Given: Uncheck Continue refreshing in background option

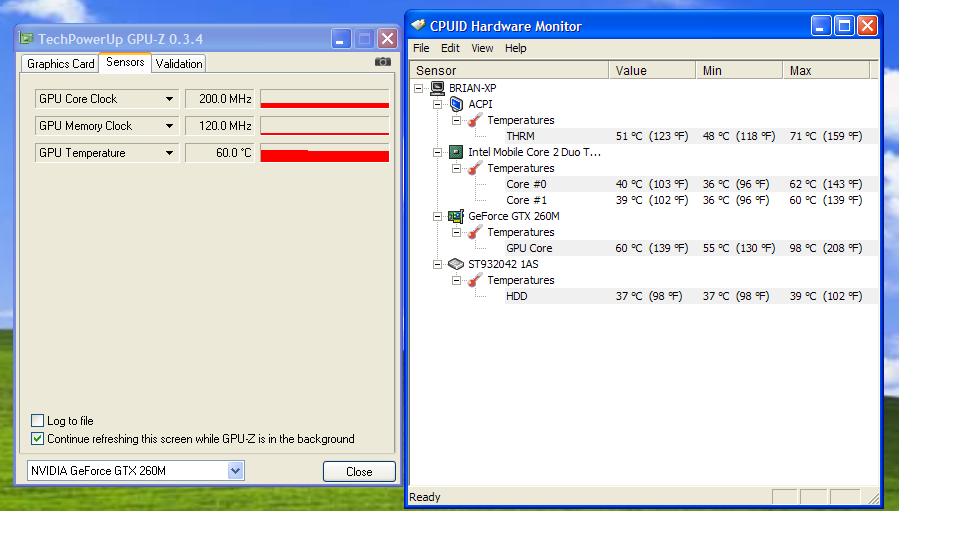Looking at the screenshot, I should coord(37,438).
